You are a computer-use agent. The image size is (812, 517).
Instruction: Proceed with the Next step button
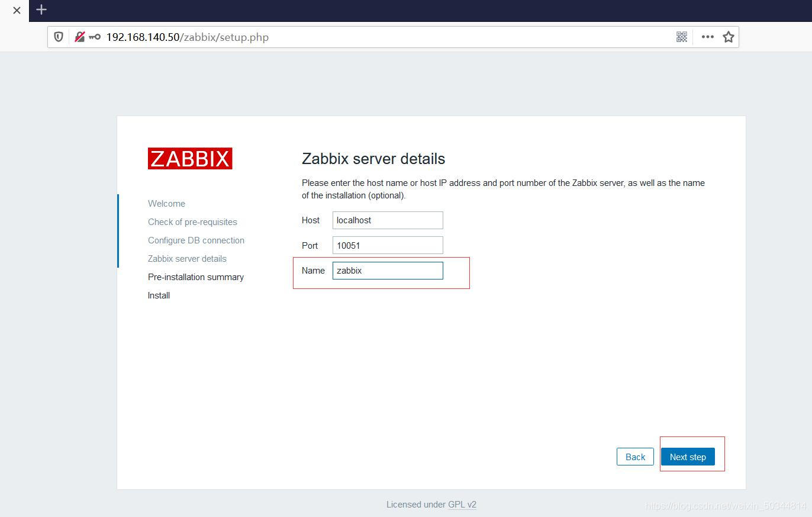[688, 457]
